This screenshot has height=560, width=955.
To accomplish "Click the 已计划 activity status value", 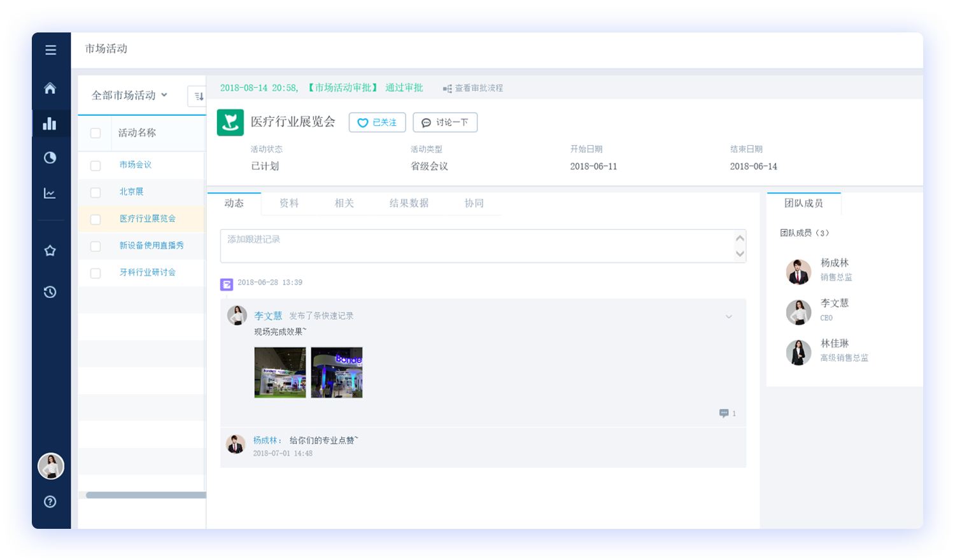I will coord(265,166).
